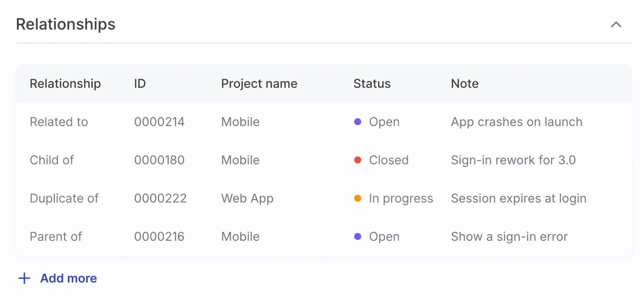Click the Status column header
The height and width of the screenshot is (299, 644).
pyautogui.click(x=372, y=83)
